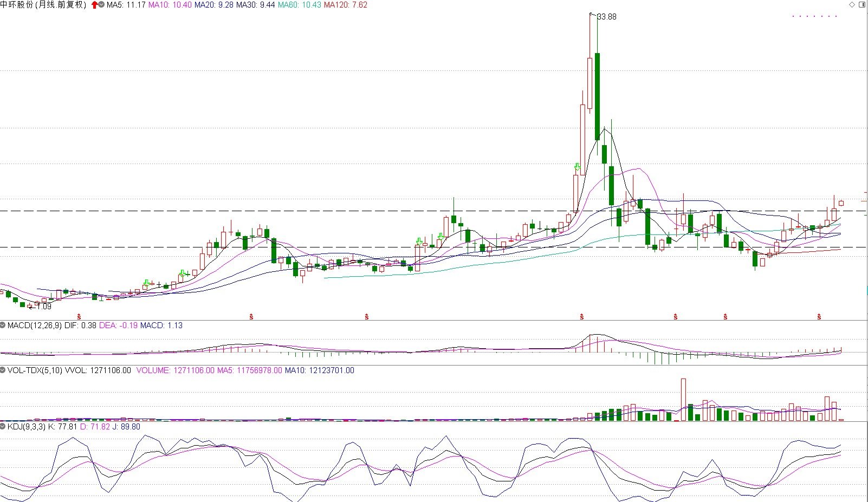Click the MA5: 11.17 legend label
868x502 pixels.
tap(126, 5)
